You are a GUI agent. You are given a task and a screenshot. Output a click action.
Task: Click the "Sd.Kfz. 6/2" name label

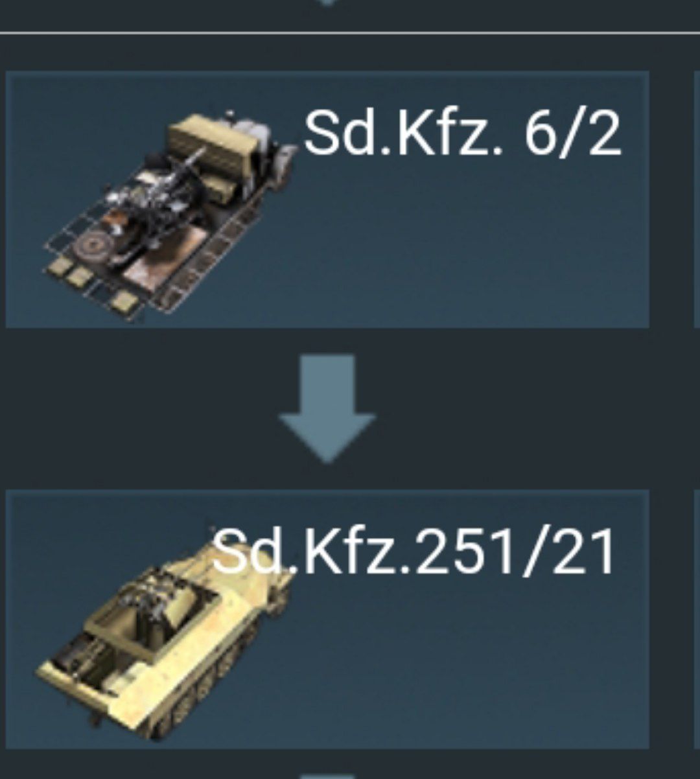(x=462, y=132)
